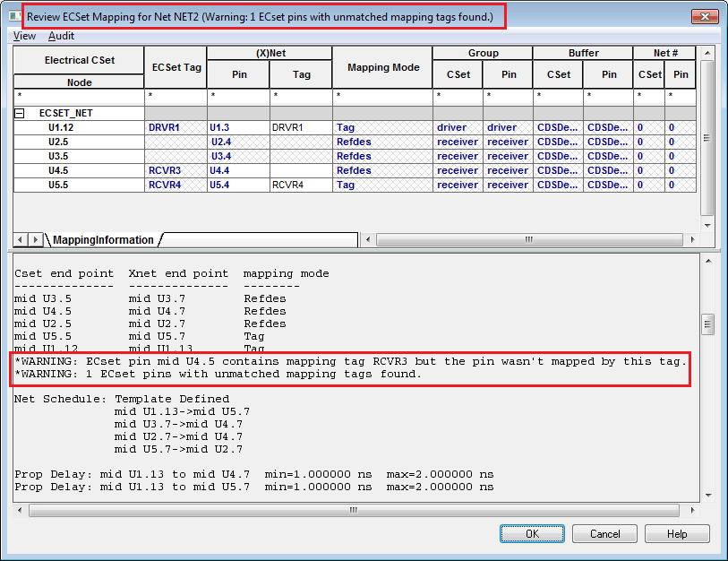Image resolution: width=728 pixels, height=561 pixels.
Task: Click table horizontal scrollbar right arrow
Action: 692,240
